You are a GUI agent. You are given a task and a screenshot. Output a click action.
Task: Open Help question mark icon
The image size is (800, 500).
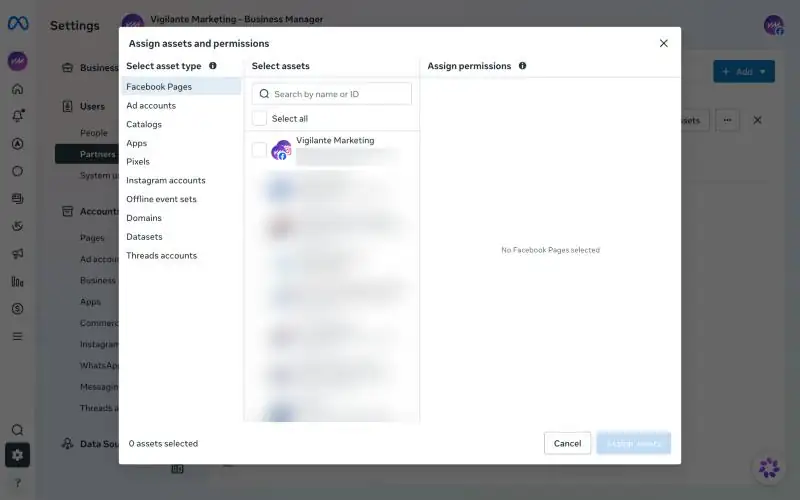(17, 483)
